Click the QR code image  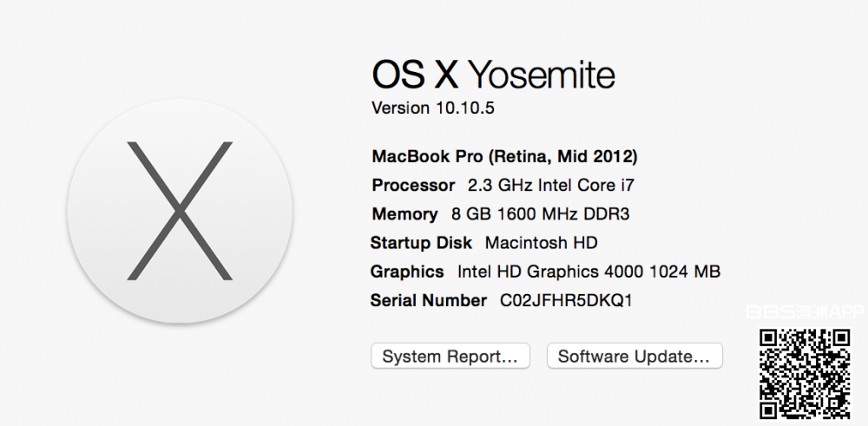pos(805,372)
